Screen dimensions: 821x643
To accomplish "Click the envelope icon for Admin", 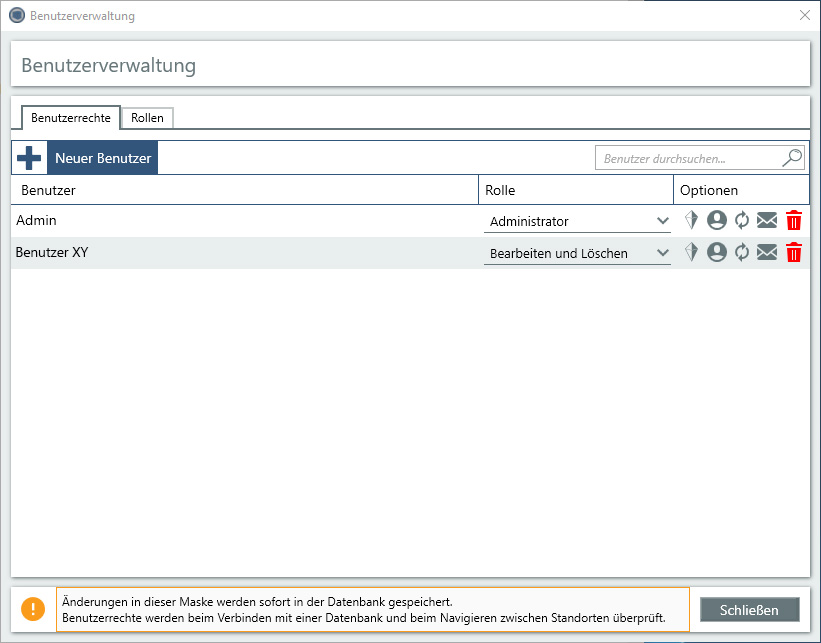I will pyautogui.click(x=767, y=221).
